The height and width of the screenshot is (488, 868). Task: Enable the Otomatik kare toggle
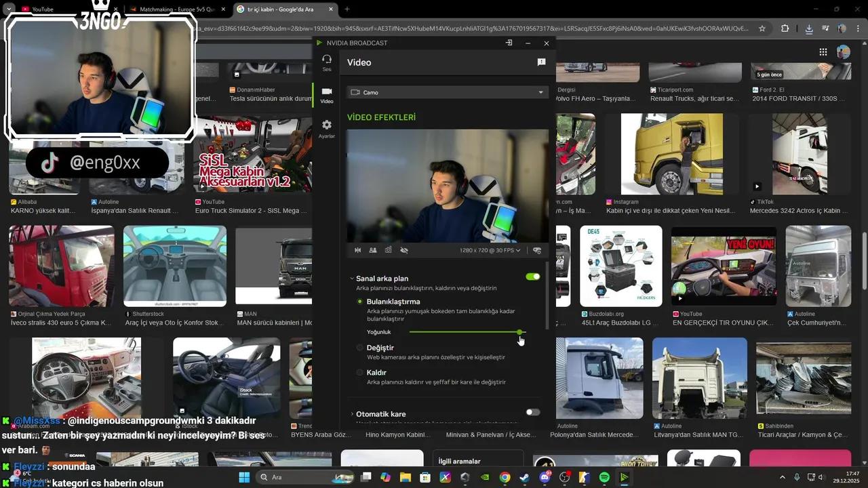point(532,412)
